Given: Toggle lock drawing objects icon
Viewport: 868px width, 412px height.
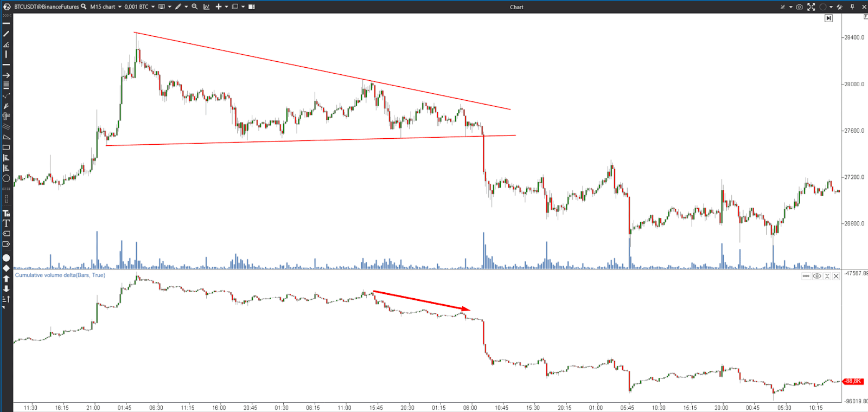Looking at the screenshot, I should [x=7, y=213].
